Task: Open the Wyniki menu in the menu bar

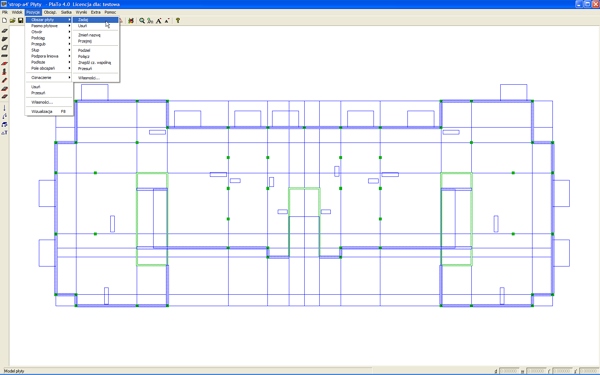Action: click(81, 12)
